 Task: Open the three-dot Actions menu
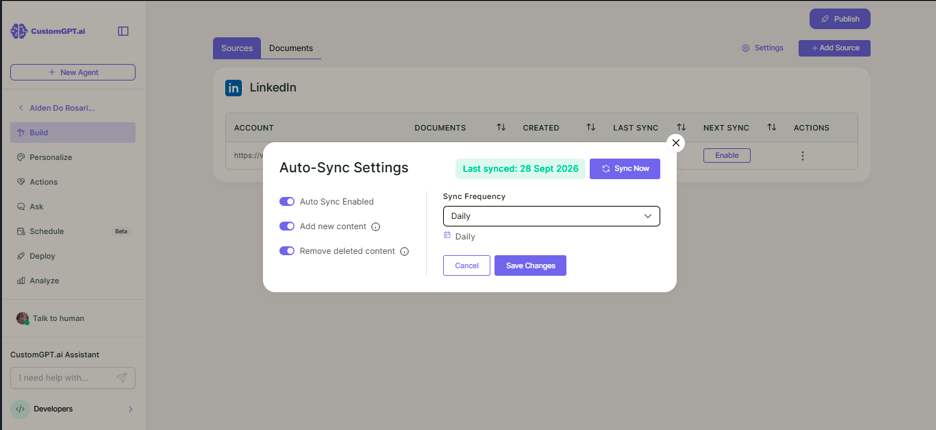point(802,155)
